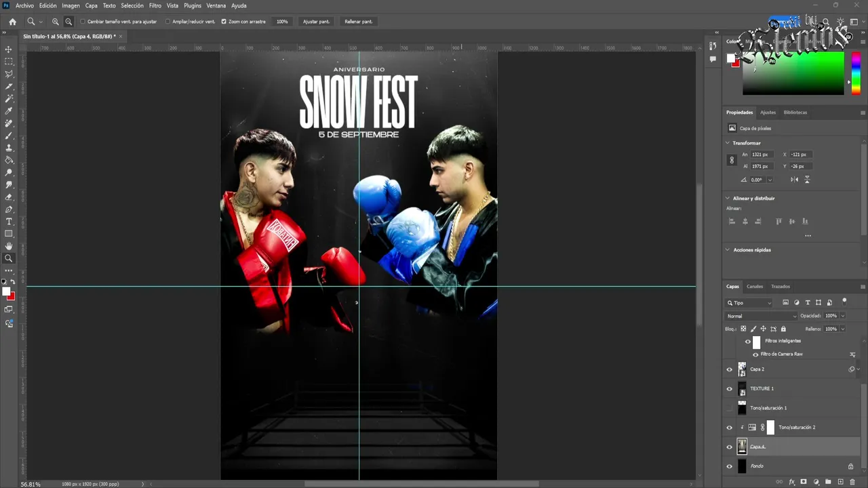Image resolution: width=868 pixels, height=488 pixels.
Task: Lock all on layer with padlock icon
Action: click(783, 329)
